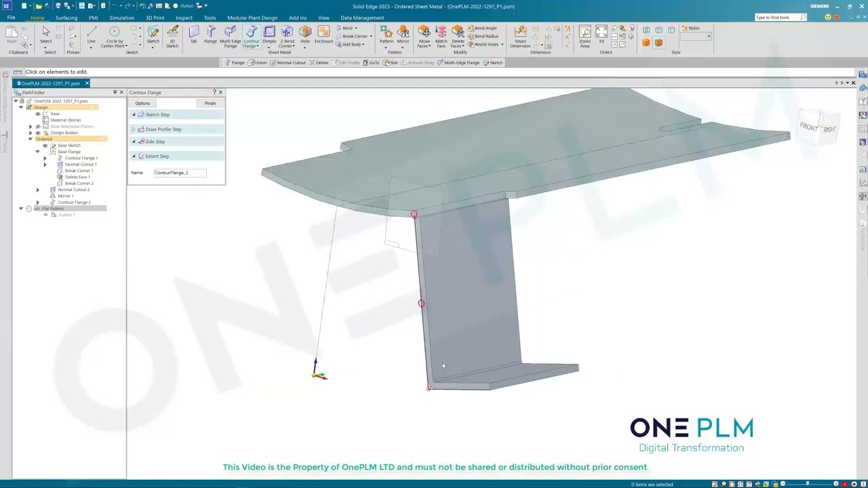
Task: Expand Normal Cutout 2 tree node
Action: coord(38,190)
